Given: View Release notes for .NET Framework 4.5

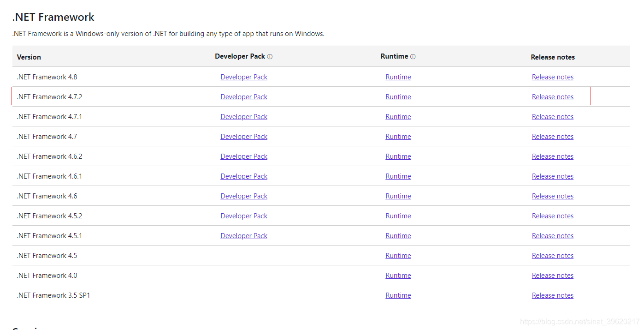Looking at the screenshot, I should coord(553,256).
